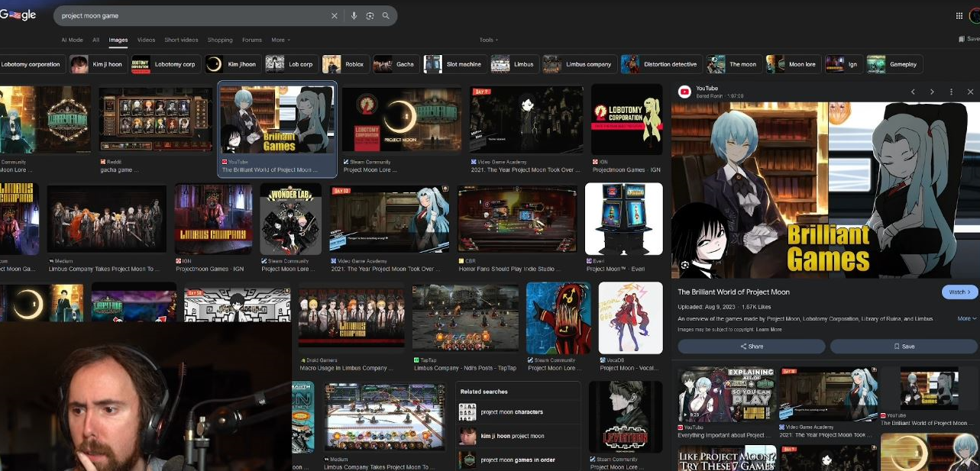
Task: Save the previewed image
Action: pos(904,347)
